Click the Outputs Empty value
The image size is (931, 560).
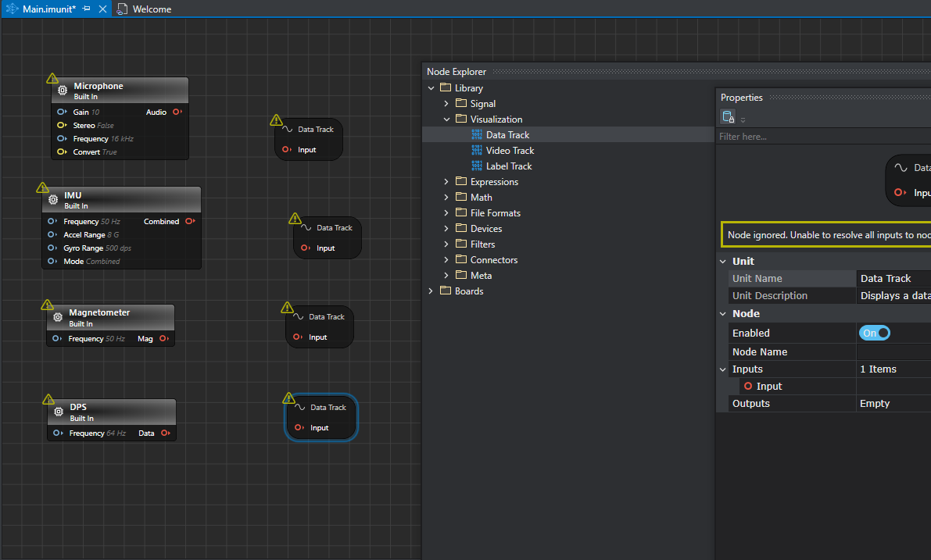point(875,403)
